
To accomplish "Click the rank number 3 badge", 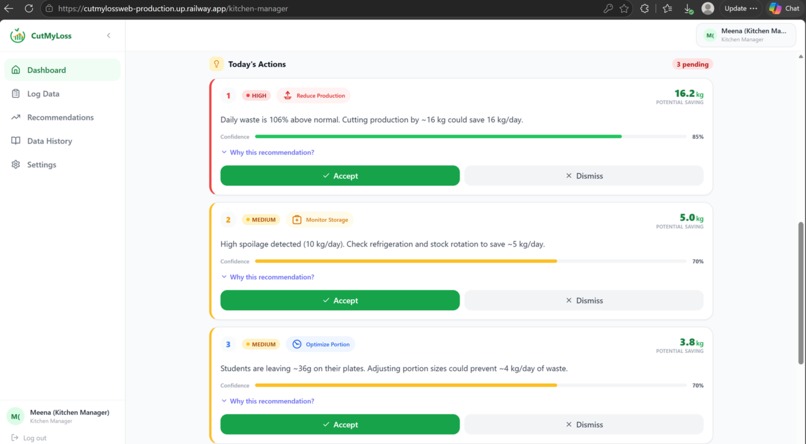I will coord(228,344).
